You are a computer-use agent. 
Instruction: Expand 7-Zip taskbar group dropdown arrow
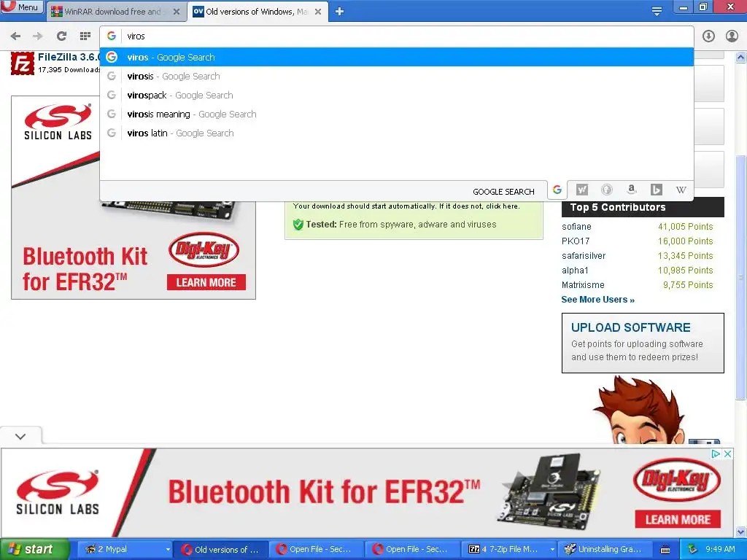tap(552, 549)
